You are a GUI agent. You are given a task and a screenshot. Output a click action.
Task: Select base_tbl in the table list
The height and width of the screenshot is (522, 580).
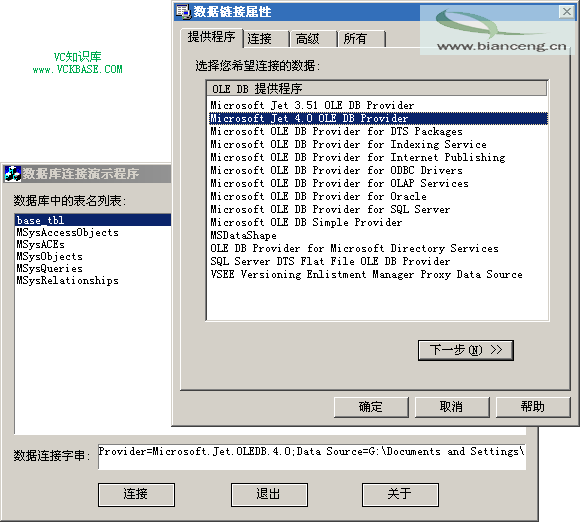93,220
